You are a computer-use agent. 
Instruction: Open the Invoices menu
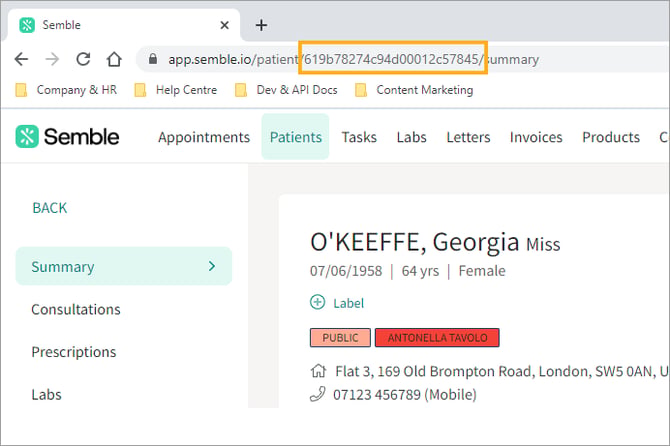pyautogui.click(x=536, y=137)
